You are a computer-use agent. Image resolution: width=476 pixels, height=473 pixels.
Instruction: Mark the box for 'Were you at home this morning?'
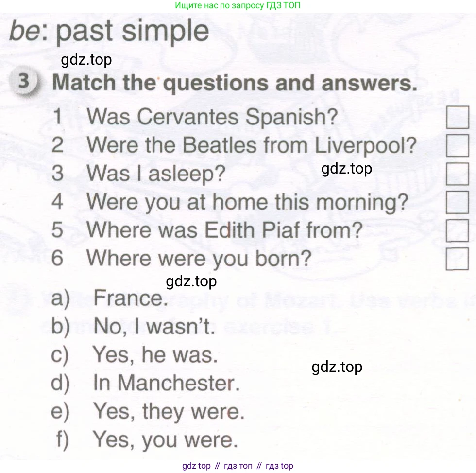coord(458,202)
